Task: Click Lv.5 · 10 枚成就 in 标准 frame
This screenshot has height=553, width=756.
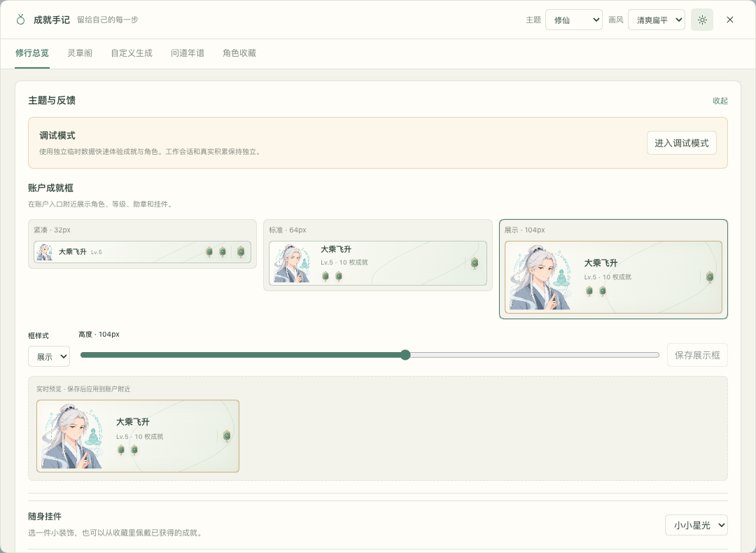Action: 344,262
